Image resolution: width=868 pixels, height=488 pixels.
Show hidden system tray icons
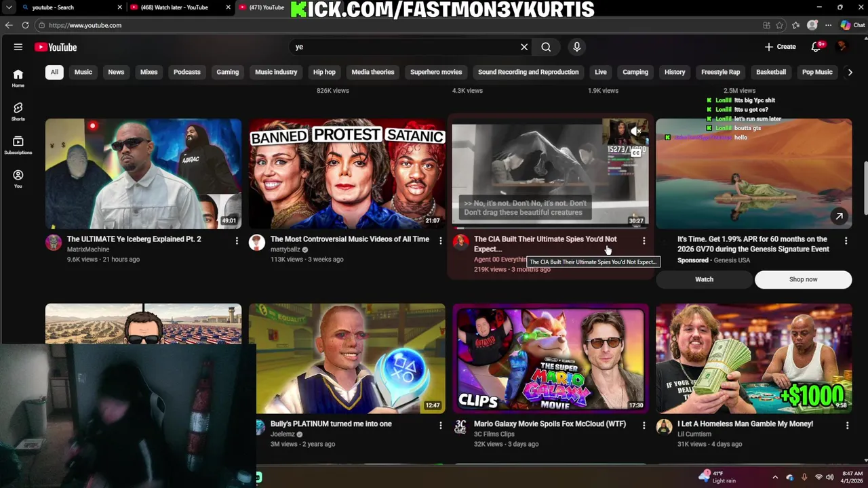pyautogui.click(x=775, y=477)
